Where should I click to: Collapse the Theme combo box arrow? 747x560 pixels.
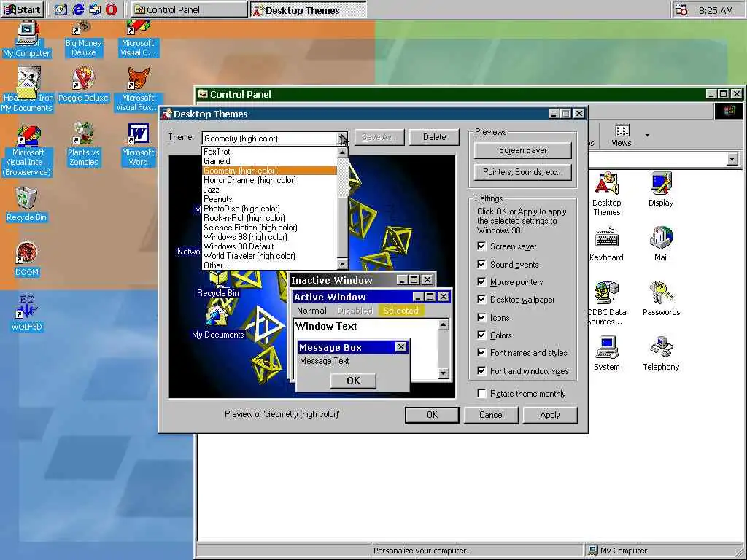click(343, 139)
